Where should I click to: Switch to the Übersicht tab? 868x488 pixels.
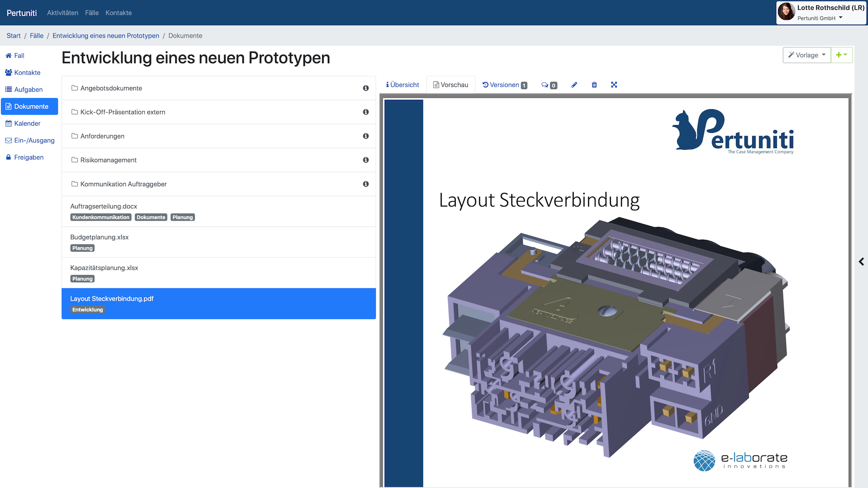pos(402,85)
